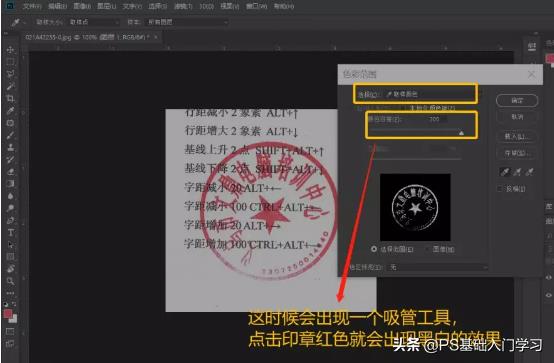Select the Rectangular Marquee tool
The width and height of the screenshot is (554, 363).
(x=10, y=62)
